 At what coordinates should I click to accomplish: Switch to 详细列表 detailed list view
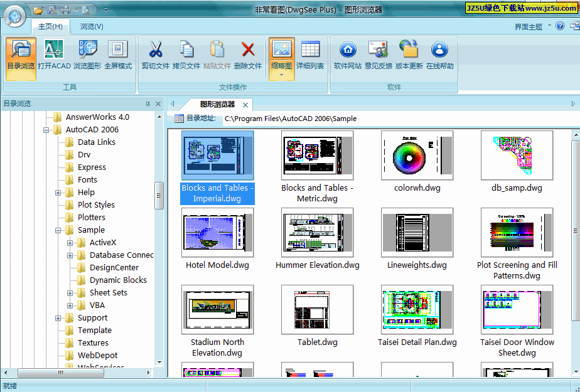(310, 55)
